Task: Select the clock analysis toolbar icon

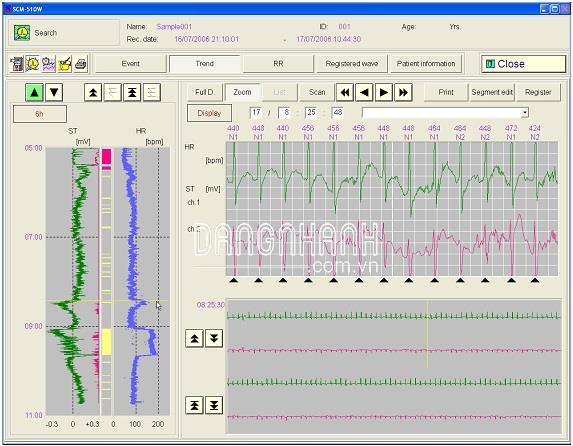Action: coord(33,64)
